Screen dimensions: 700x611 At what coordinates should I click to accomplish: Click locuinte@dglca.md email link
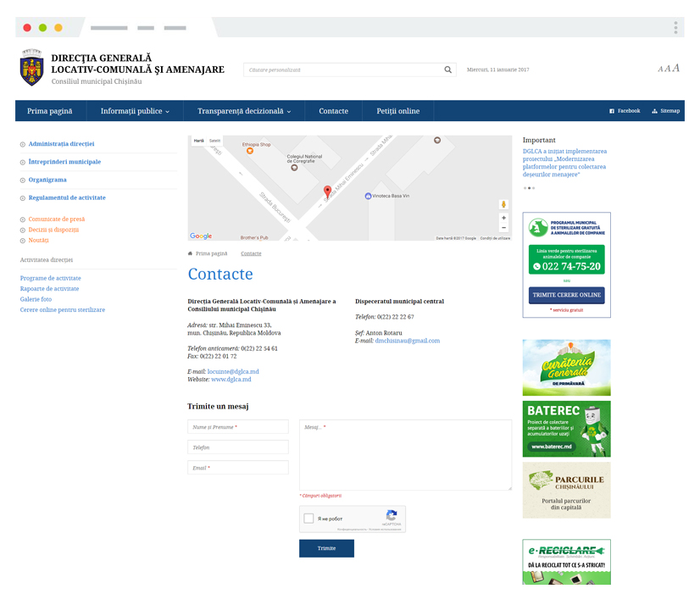(233, 371)
